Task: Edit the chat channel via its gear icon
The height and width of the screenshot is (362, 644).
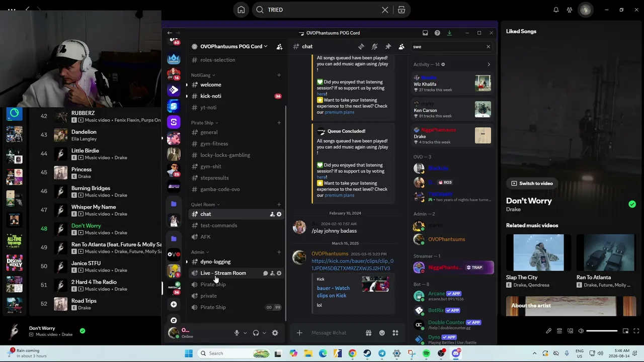Action: [x=279, y=214]
